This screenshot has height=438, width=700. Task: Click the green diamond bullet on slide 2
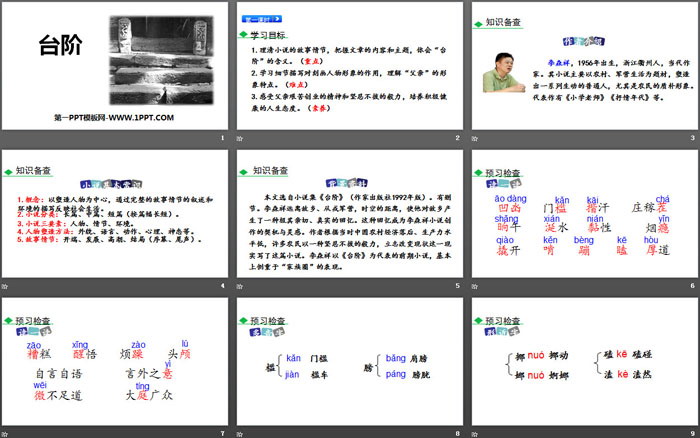click(243, 34)
